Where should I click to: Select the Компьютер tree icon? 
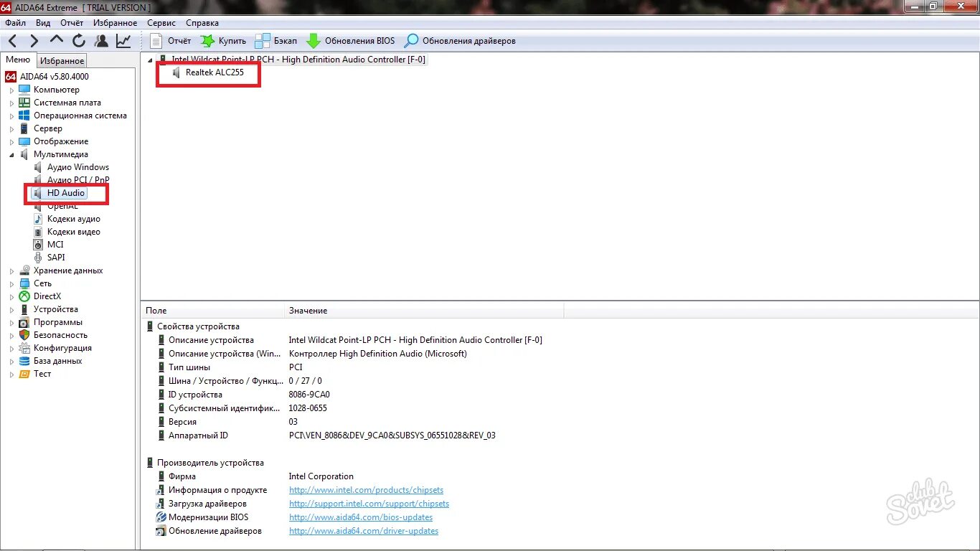pos(24,90)
